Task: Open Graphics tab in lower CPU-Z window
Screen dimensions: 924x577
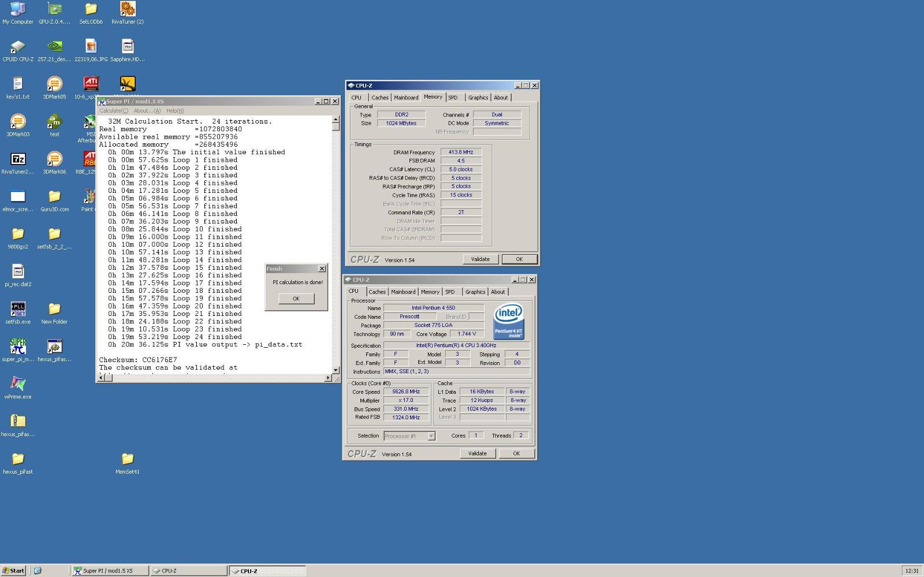Action: pos(475,292)
